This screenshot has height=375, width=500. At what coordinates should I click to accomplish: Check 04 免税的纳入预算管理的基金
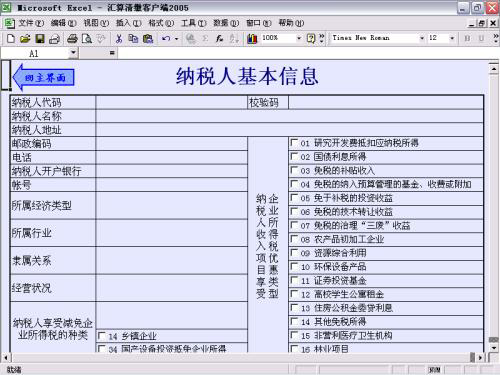294,184
